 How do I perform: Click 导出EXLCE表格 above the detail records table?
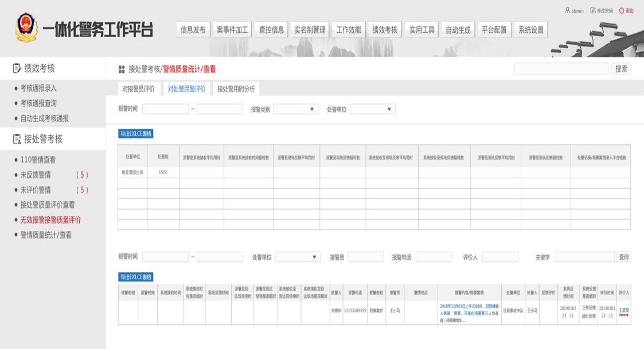click(136, 277)
